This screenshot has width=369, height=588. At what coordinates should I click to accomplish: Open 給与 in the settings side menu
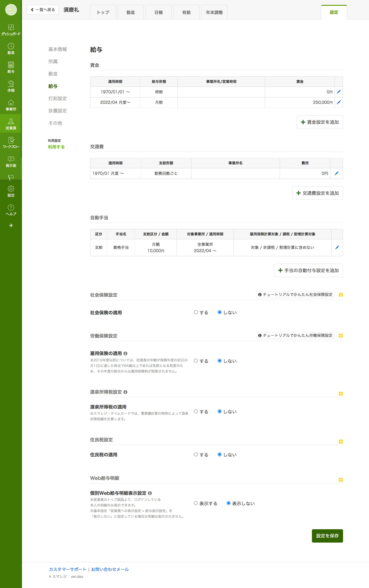(53, 86)
